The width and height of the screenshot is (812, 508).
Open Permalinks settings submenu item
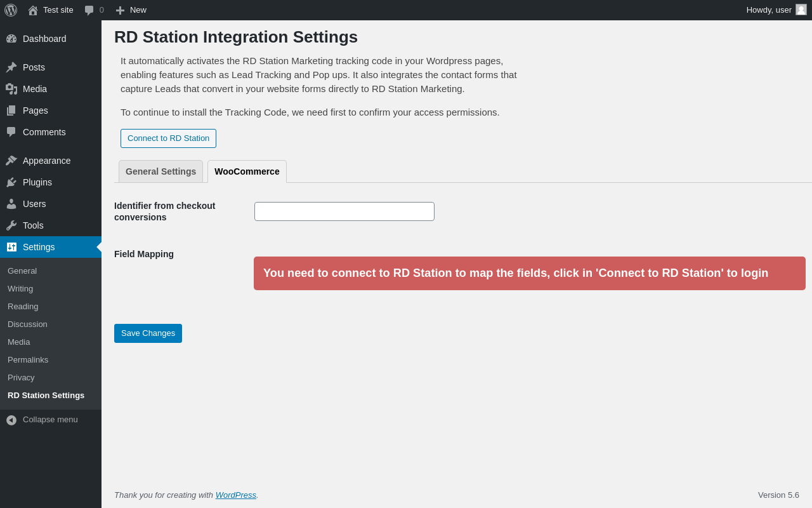[28, 360]
